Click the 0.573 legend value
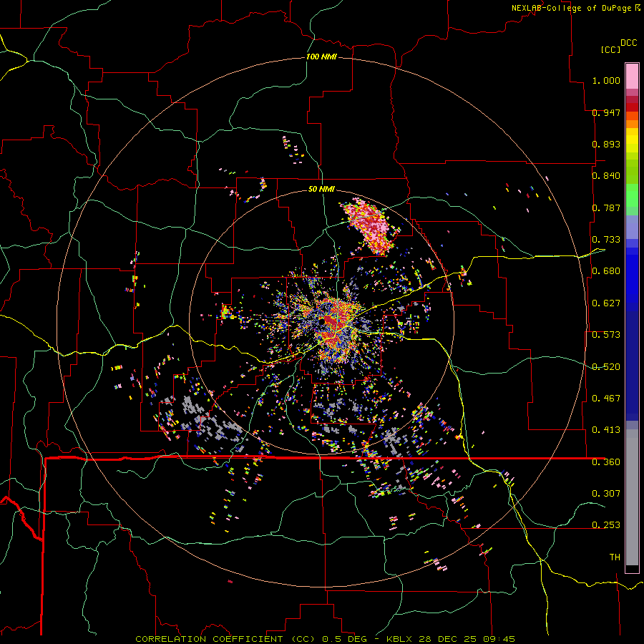The width and height of the screenshot is (644, 644). (x=606, y=335)
